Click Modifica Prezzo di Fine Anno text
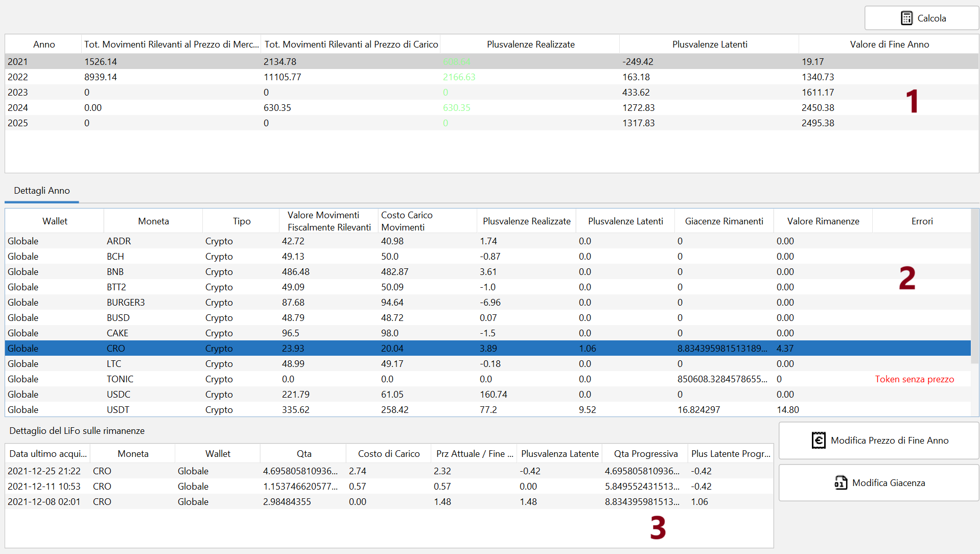 pos(890,441)
